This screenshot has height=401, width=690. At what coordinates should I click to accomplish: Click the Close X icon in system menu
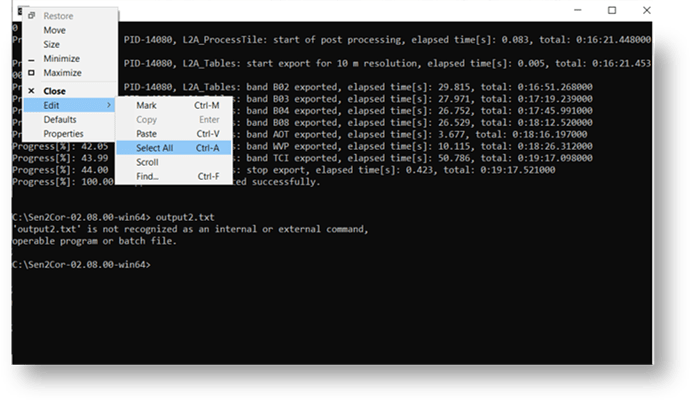(x=31, y=91)
